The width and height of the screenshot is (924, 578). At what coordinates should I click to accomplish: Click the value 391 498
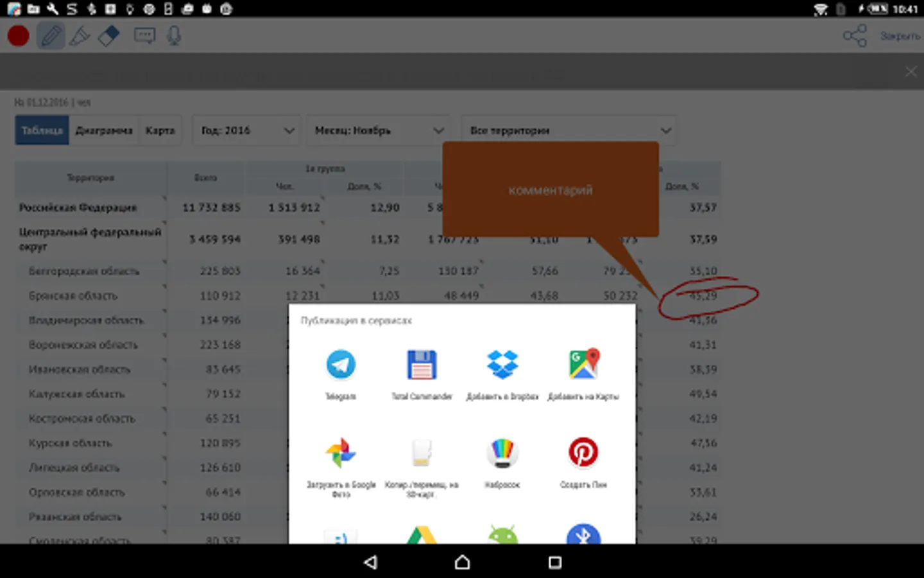pyautogui.click(x=299, y=239)
